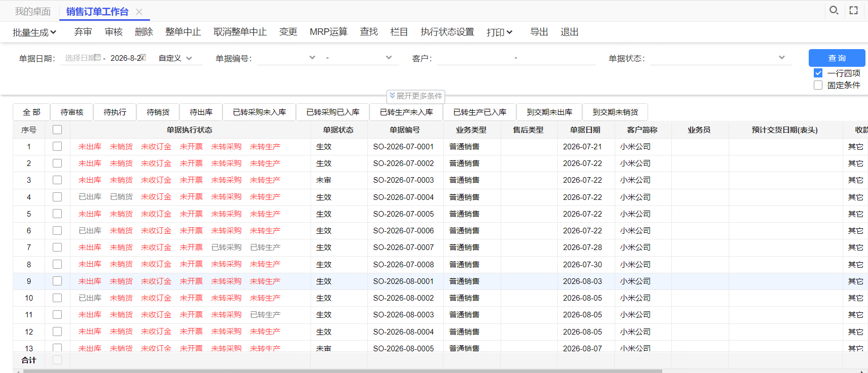Select checkbox for order SO-2026-07-0002

pos(57,163)
